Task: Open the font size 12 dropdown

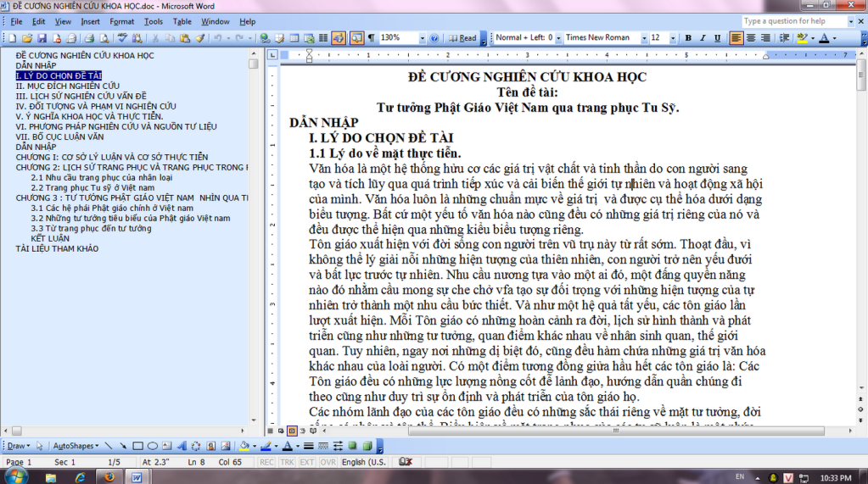Action: coord(674,38)
